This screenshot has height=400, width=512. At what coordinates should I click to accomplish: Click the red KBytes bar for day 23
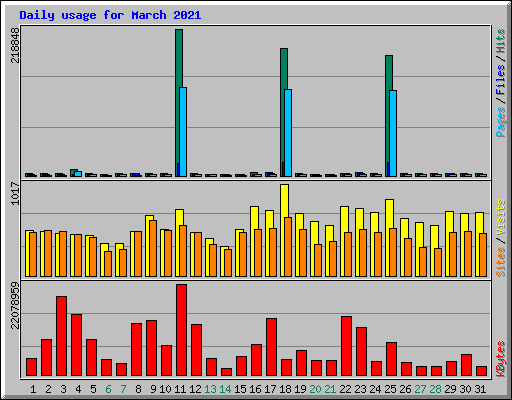361,351
